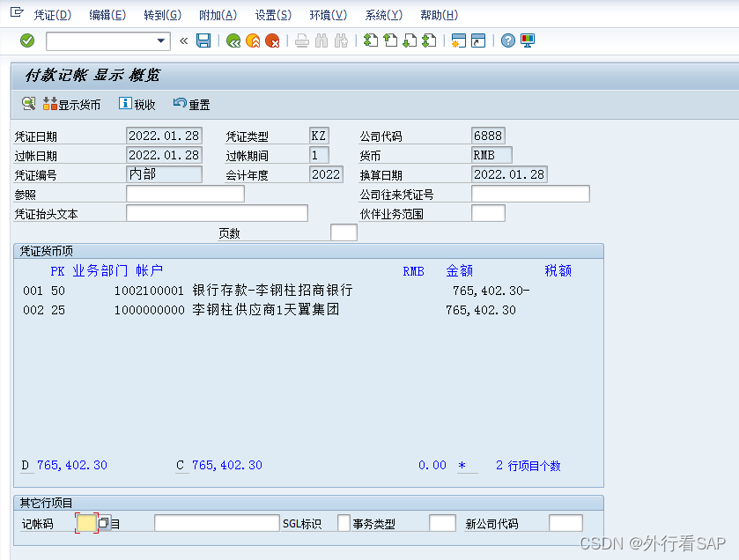Open the 编辑(E) menu
Viewport: 739px width, 560px height.
[107, 15]
